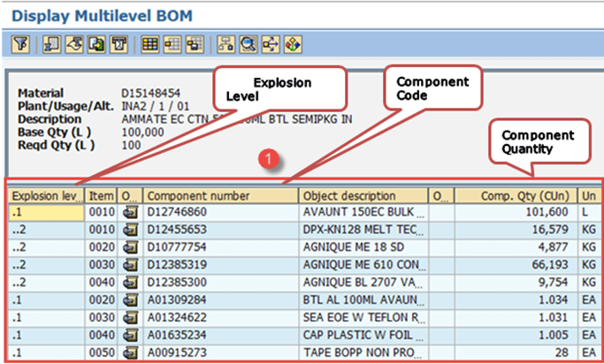This screenshot has width=604, height=364.
Task: Click object icon in row A01309284
Action: point(131,300)
